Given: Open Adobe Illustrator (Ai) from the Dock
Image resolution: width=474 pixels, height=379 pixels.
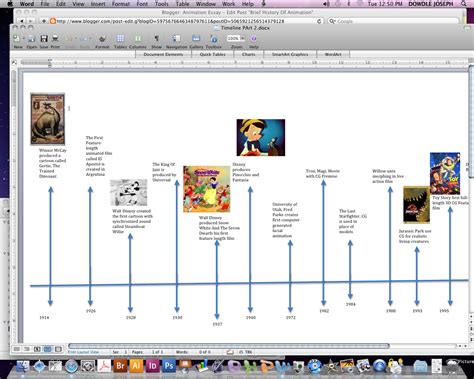Looking at the screenshot, I should point(136,366).
